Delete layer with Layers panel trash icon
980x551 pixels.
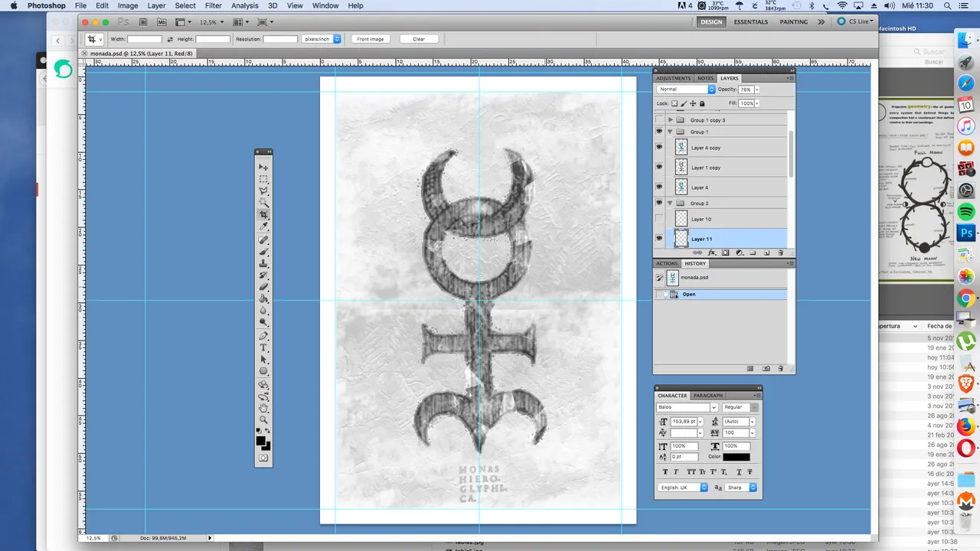tap(780, 253)
